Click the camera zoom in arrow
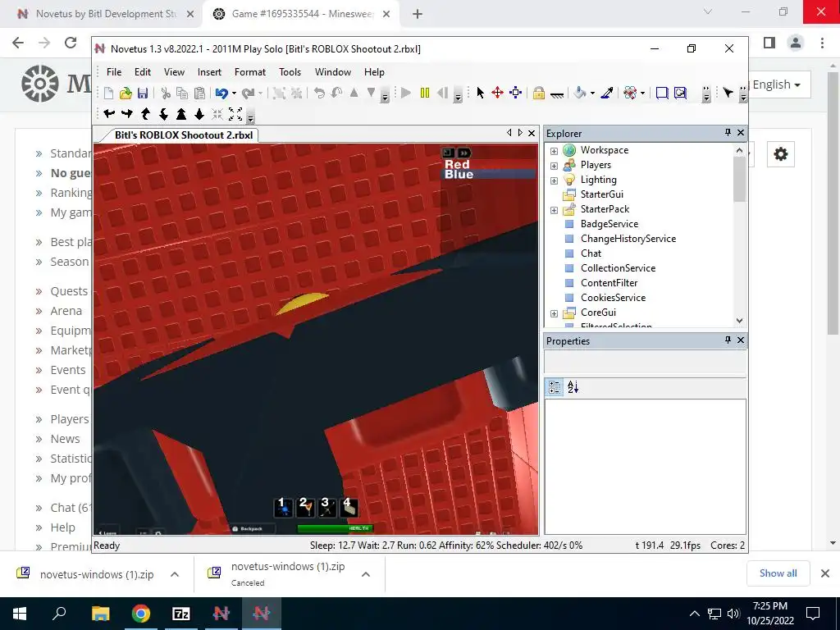Screen dimensions: 840x630 [181, 113]
